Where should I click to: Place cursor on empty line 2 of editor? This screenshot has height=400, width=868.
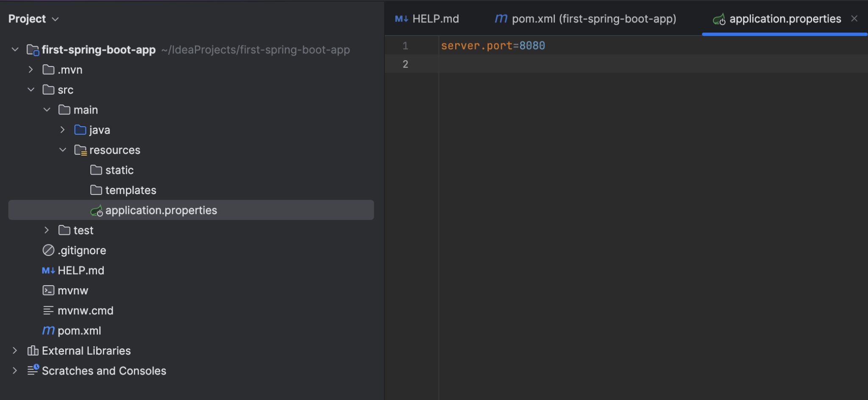point(653,64)
